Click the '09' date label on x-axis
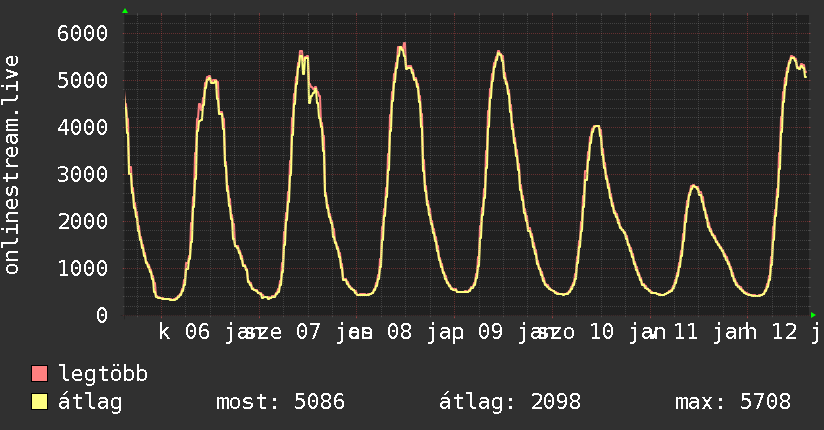 coord(490,332)
